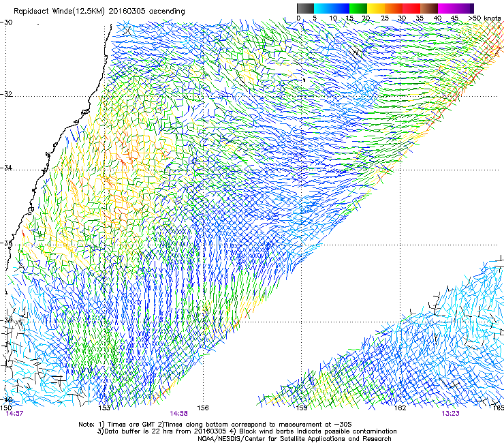
Task: Click the title 'Rapidsact Winds(12.5KM) 20160305 ascending'
Action: pyautogui.click(x=99, y=12)
